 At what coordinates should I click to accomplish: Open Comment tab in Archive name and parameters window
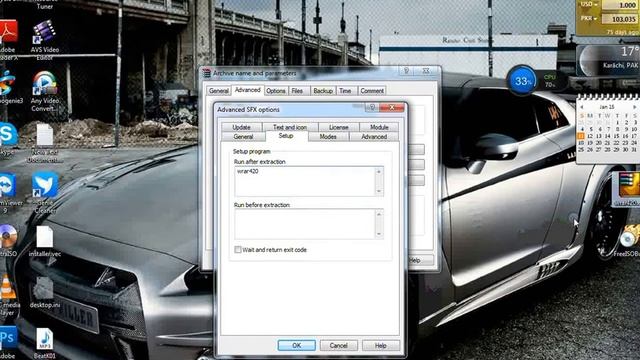(372, 91)
